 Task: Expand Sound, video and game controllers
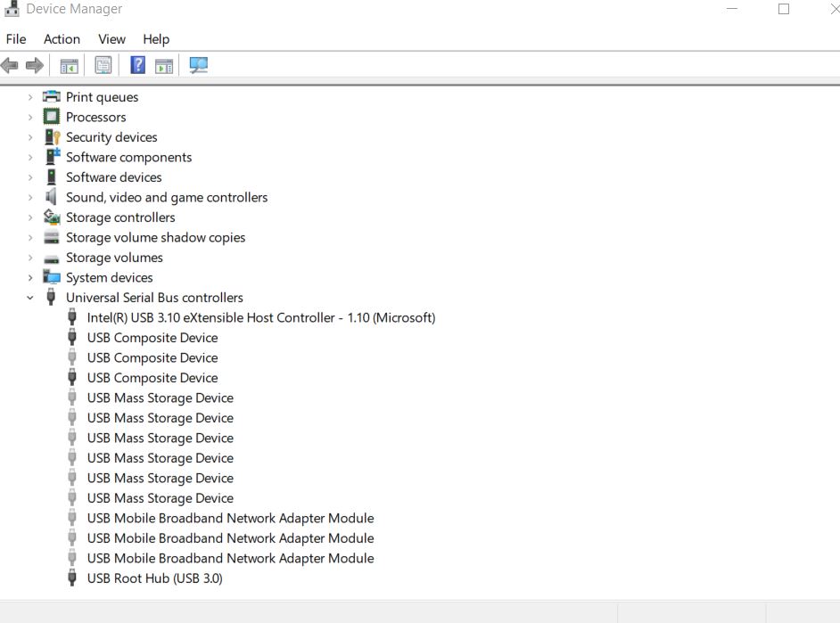click(x=30, y=198)
